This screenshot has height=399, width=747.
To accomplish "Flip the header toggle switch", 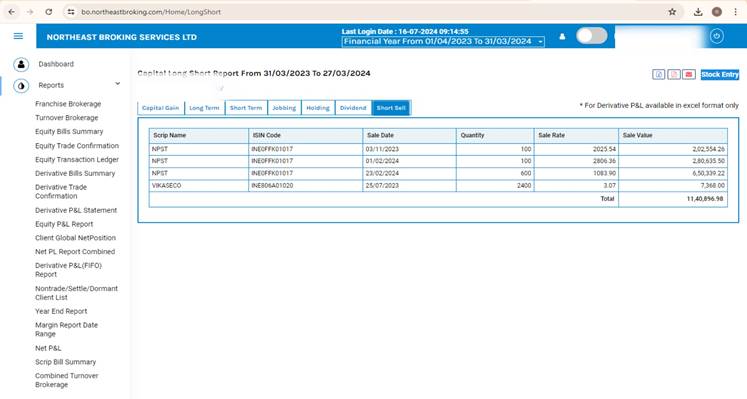I will point(591,36).
